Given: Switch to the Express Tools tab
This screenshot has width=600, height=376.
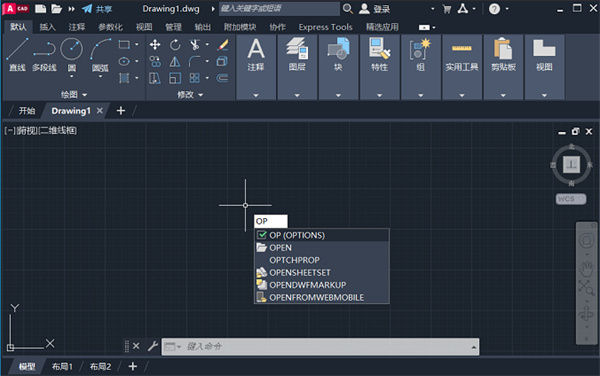Looking at the screenshot, I should pos(325,27).
